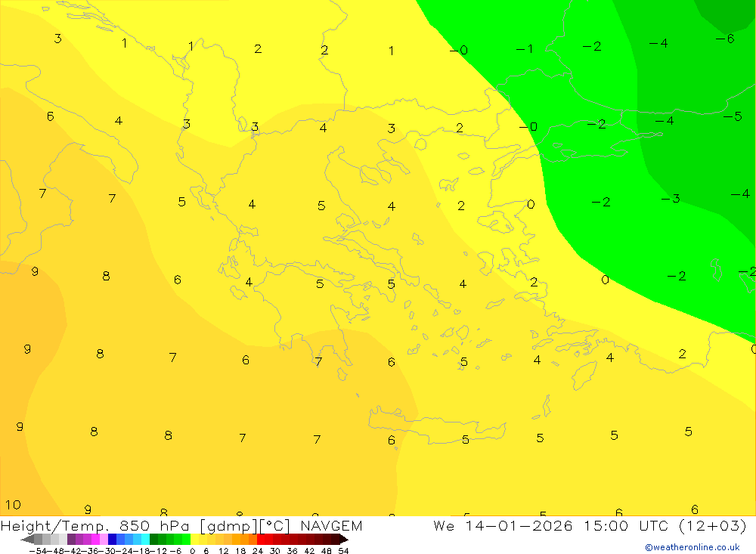Image resolution: width=756 pixels, height=554 pixels.
Task: Click the "850 hPa" level text
Action: tap(154, 525)
